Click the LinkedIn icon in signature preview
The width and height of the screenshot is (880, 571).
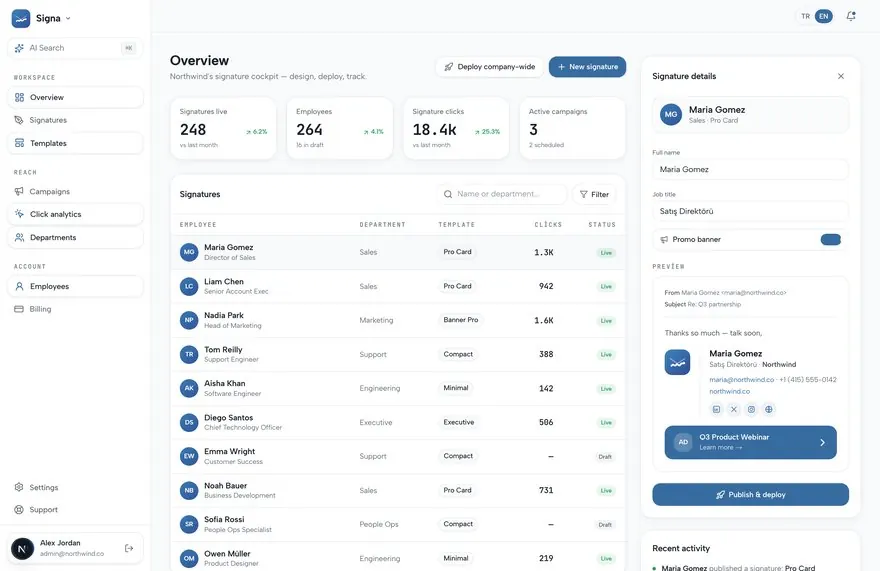(x=716, y=409)
